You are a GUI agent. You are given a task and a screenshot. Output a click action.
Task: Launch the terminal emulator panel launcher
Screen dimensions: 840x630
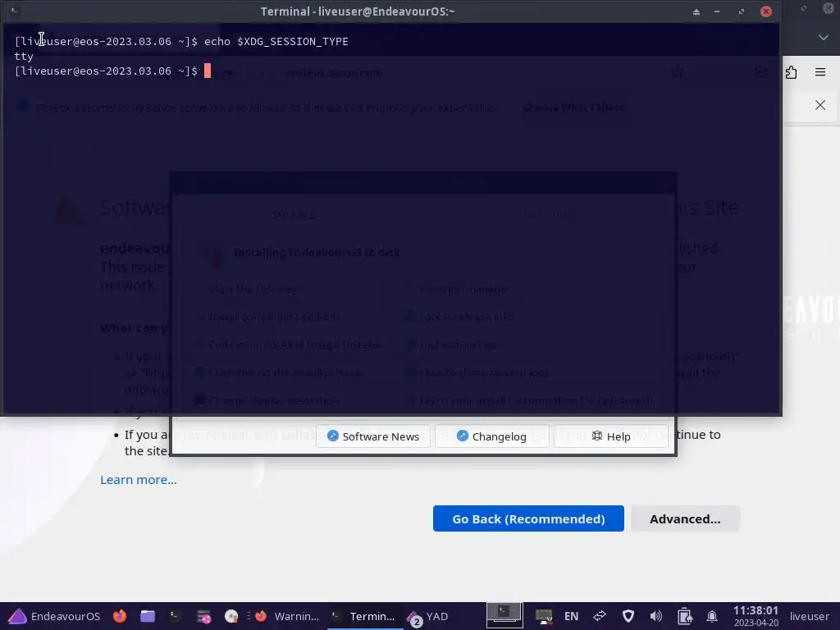coord(175,616)
